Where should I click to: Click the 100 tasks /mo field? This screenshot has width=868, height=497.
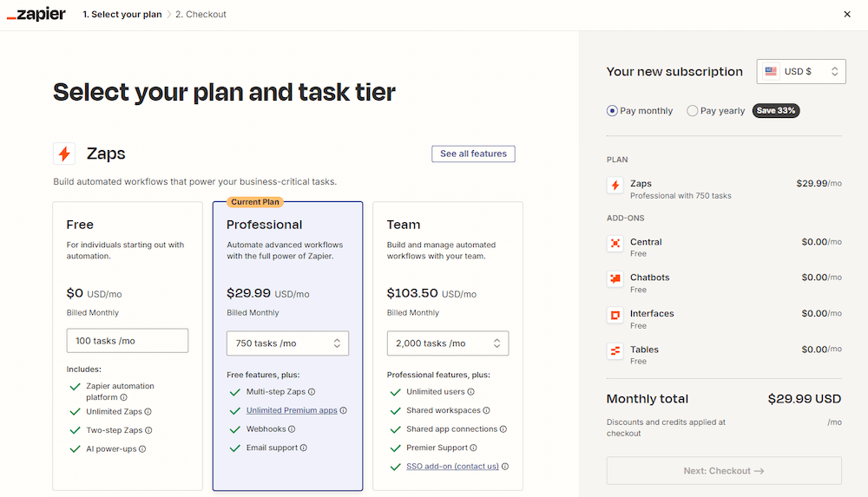128,340
